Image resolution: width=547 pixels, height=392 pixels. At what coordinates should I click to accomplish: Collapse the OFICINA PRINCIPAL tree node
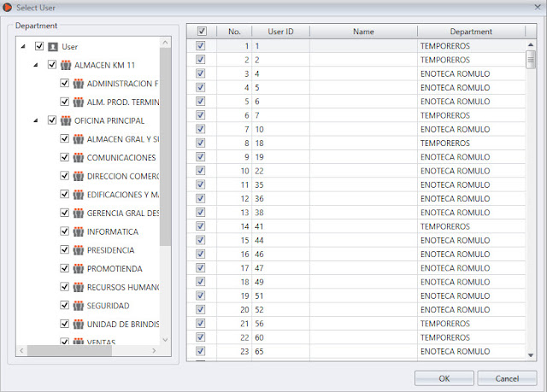click(x=36, y=120)
